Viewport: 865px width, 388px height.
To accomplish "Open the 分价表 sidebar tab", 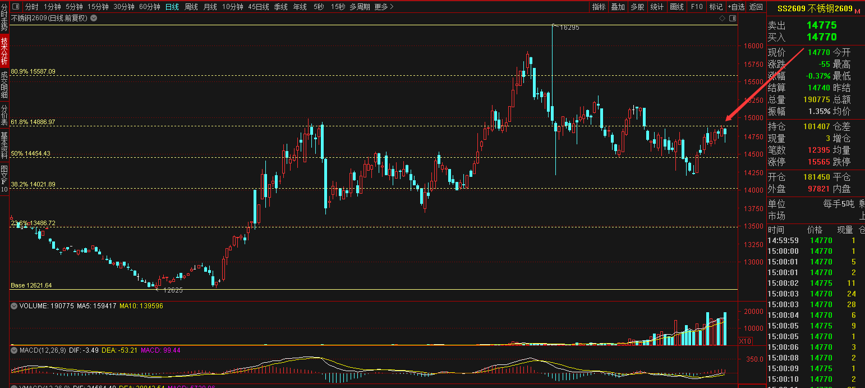I will 4,114.
